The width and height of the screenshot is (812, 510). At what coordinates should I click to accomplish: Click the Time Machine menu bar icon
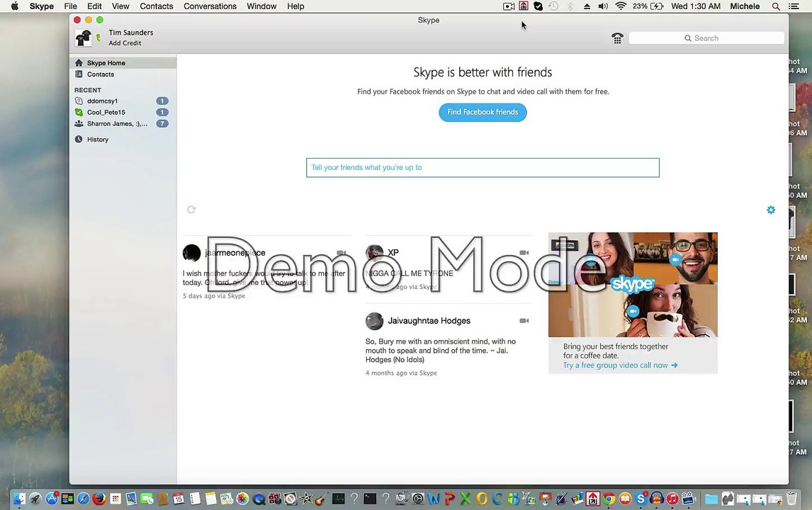553,6
